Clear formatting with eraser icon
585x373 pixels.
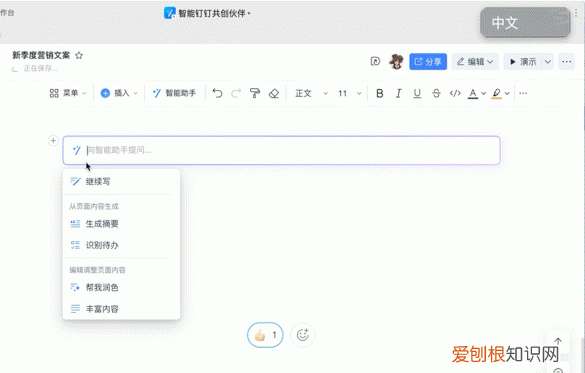pos(274,93)
